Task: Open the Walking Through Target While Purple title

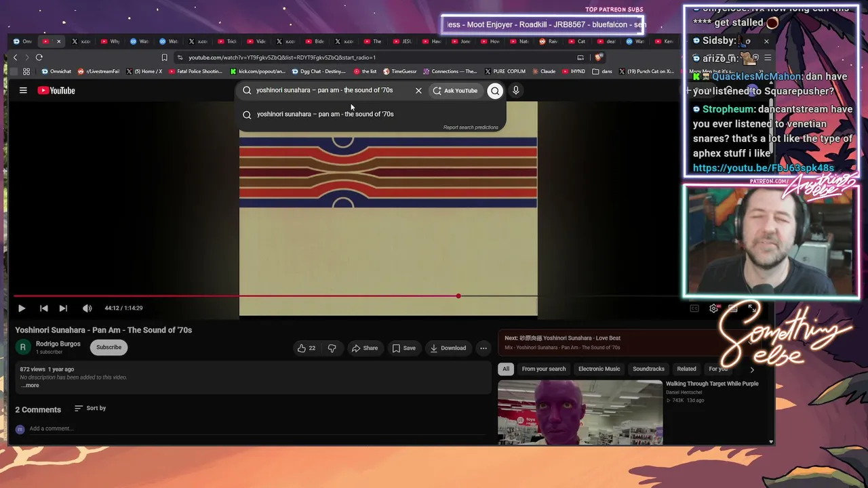Action: (x=712, y=384)
